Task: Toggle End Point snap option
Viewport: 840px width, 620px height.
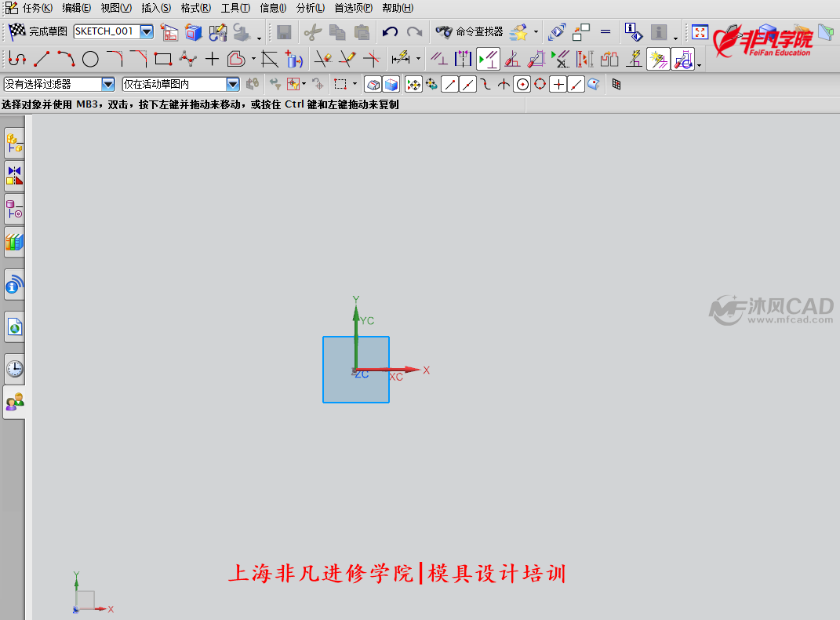Action: coord(450,85)
